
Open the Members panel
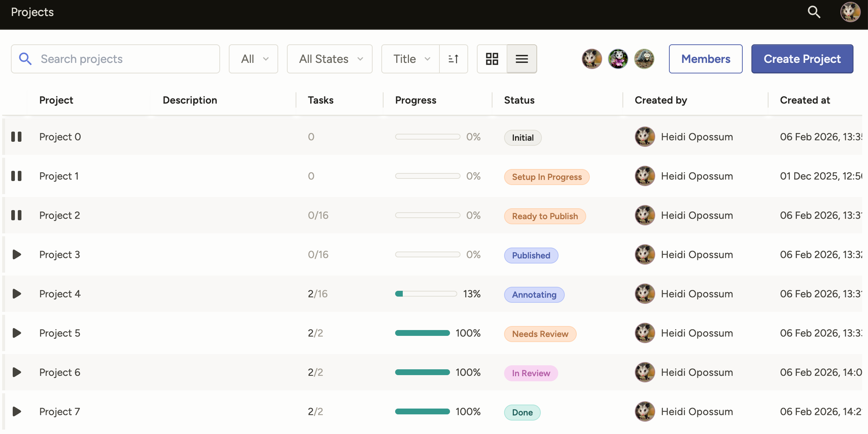pyautogui.click(x=705, y=59)
